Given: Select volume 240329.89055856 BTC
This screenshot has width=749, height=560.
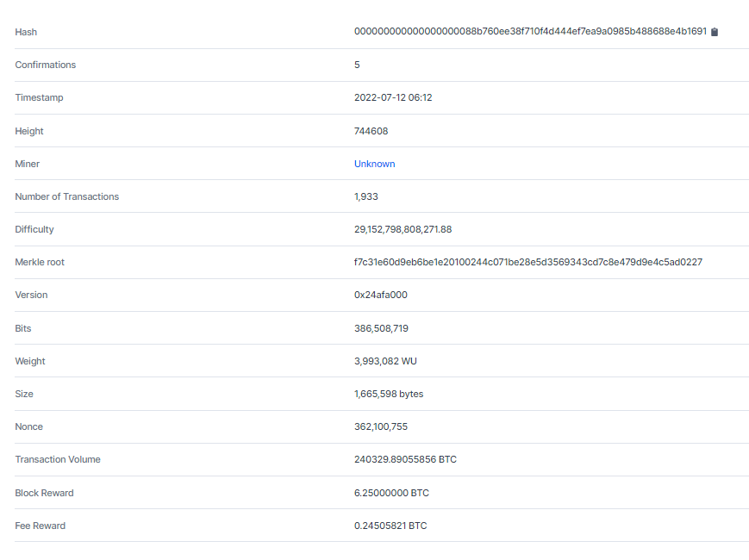Looking at the screenshot, I should tap(405, 459).
